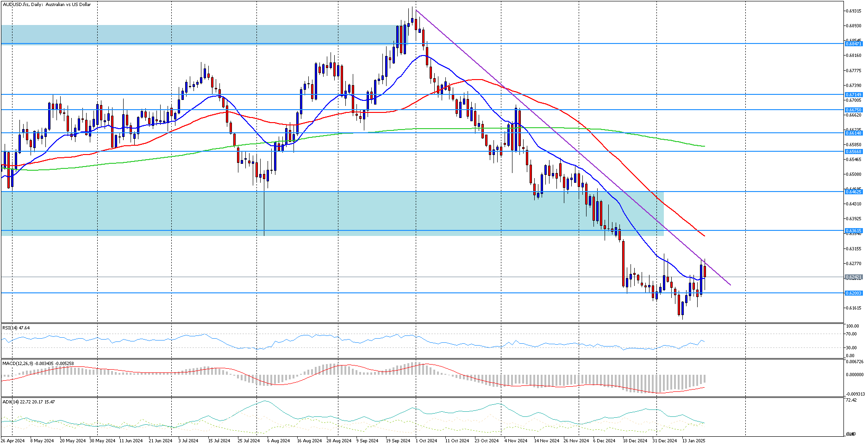Click the ADX 72.42 scale label

[x=851, y=400]
